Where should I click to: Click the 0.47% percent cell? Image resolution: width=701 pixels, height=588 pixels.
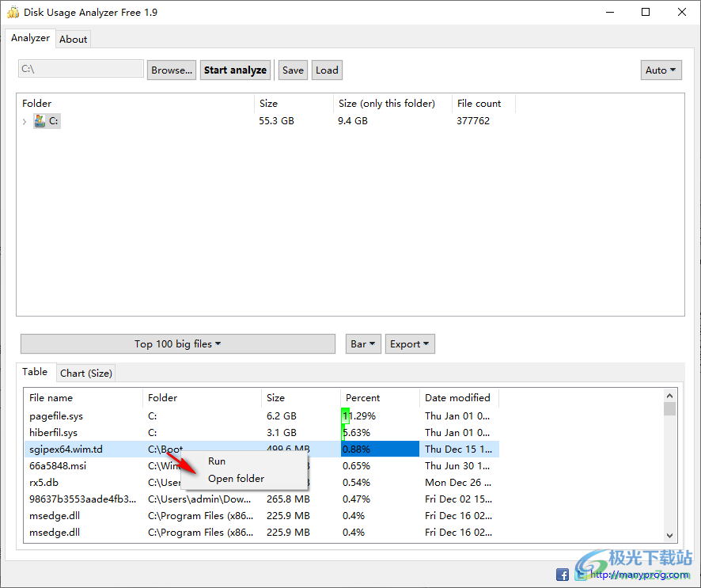(x=356, y=499)
